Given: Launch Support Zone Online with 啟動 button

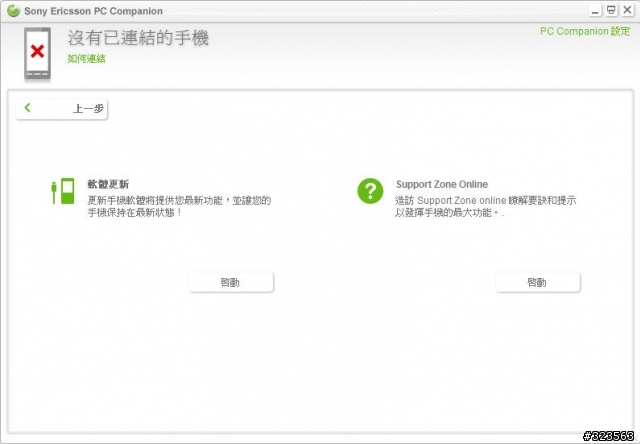Looking at the screenshot, I should point(538,282).
